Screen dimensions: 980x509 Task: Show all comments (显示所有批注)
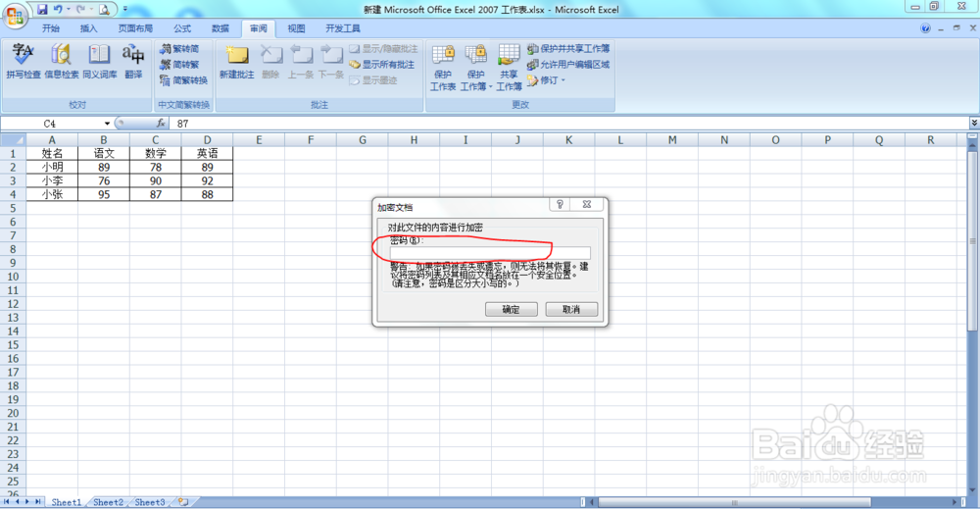click(381, 65)
